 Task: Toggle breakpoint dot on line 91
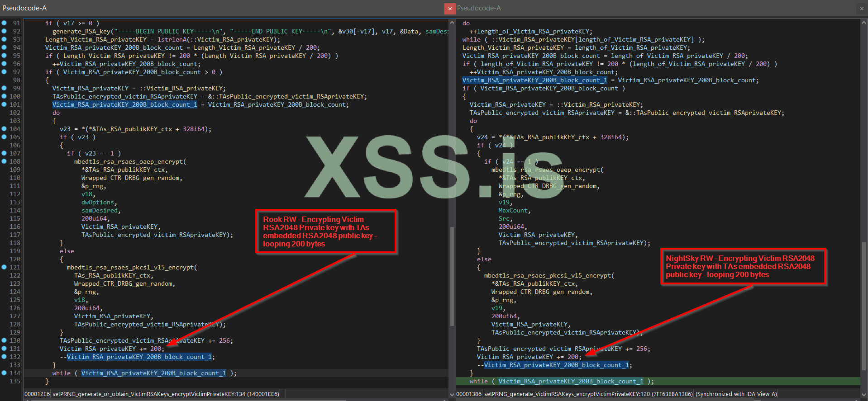4,23
